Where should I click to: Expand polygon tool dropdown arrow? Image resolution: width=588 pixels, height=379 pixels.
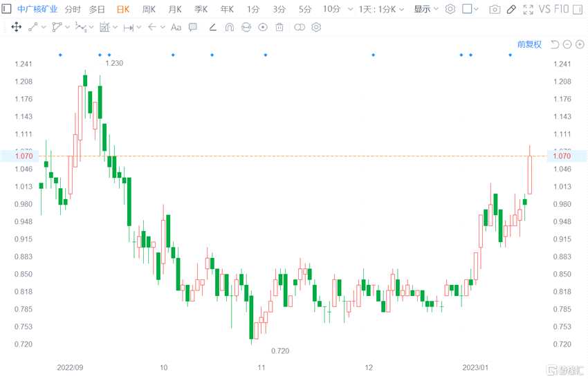(68, 27)
